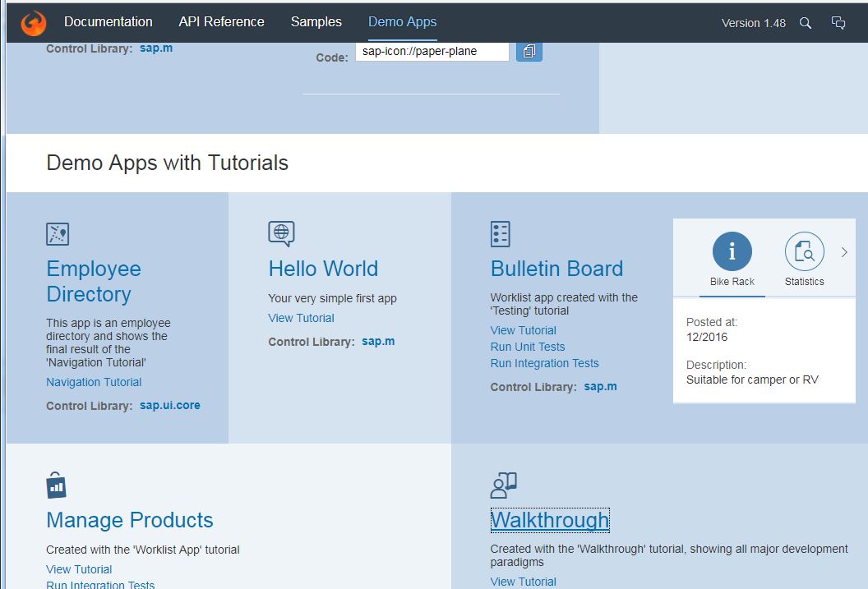The image size is (868, 589).
Task: Click the Walkthrough people icon
Action: pyautogui.click(x=502, y=485)
